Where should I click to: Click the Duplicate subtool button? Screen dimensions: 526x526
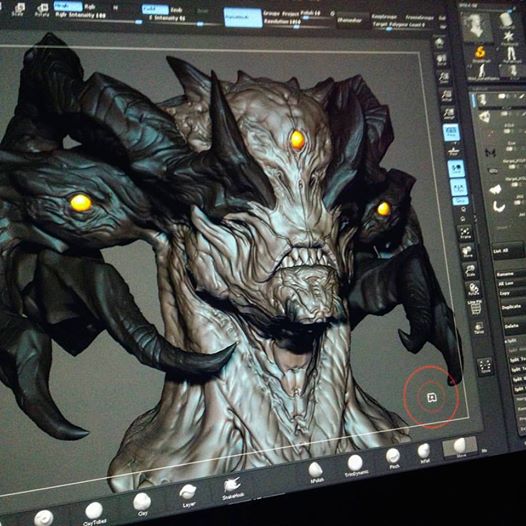click(513, 307)
